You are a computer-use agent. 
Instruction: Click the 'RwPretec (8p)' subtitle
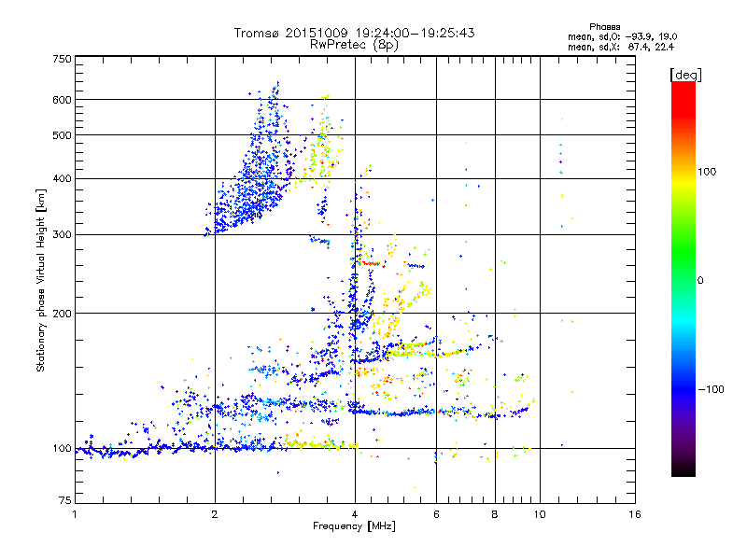pos(354,45)
